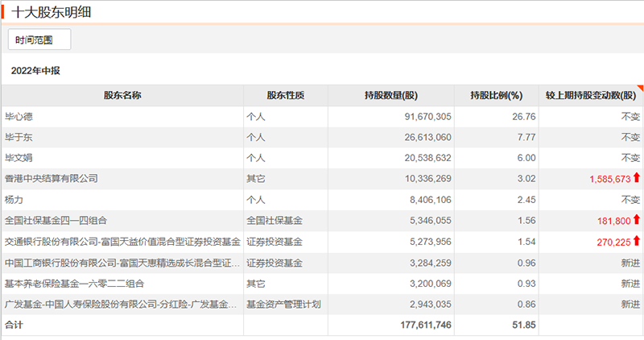
Task: Click the red corner marker on 较上期持股变动数 header
Action: [x=640, y=88]
